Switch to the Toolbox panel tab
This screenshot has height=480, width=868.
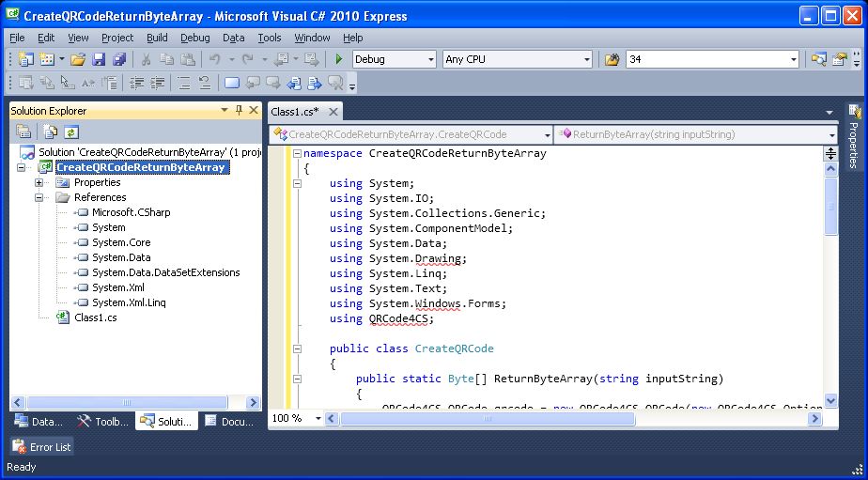pyautogui.click(x=103, y=422)
